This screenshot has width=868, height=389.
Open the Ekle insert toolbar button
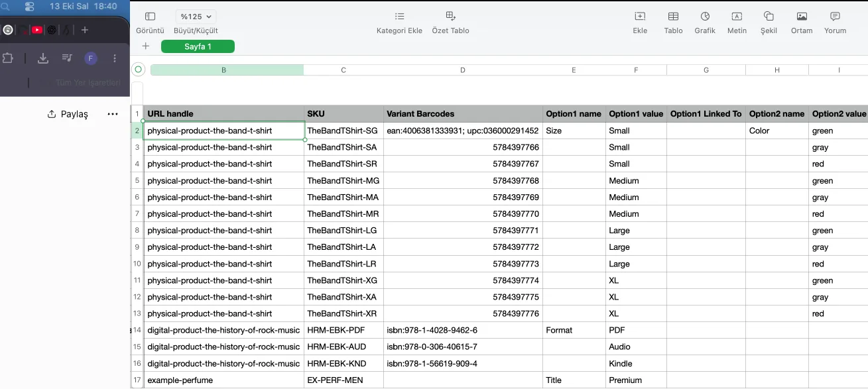coord(640,17)
